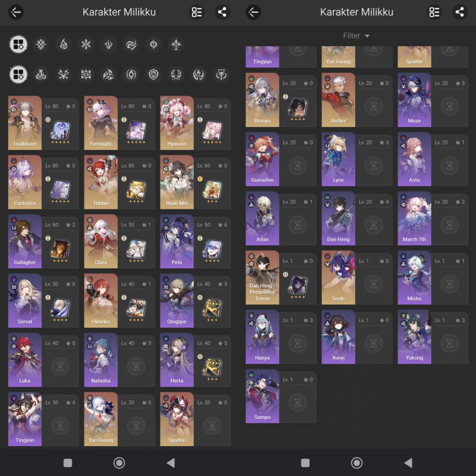The width and height of the screenshot is (476, 476).
Task: Filter characters by Quantum element
Action: (x=153, y=45)
